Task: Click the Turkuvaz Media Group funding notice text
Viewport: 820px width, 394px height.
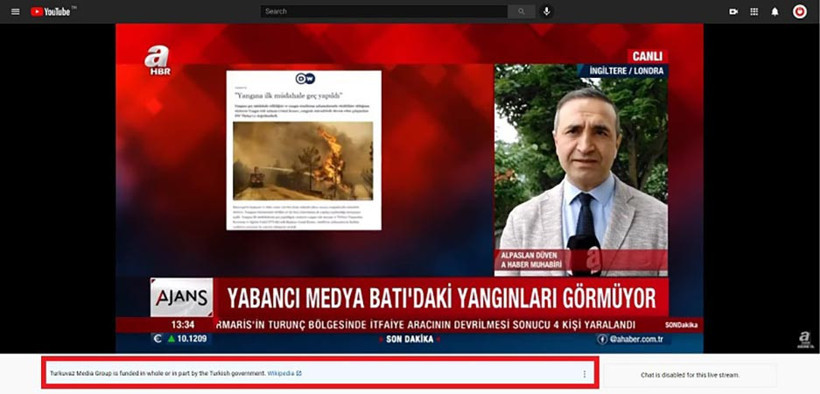Action: point(157,374)
